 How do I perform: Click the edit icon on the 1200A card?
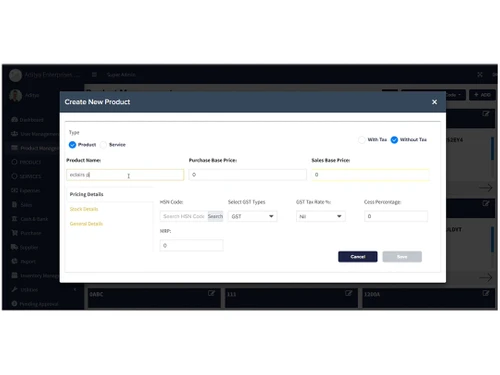click(486, 293)
